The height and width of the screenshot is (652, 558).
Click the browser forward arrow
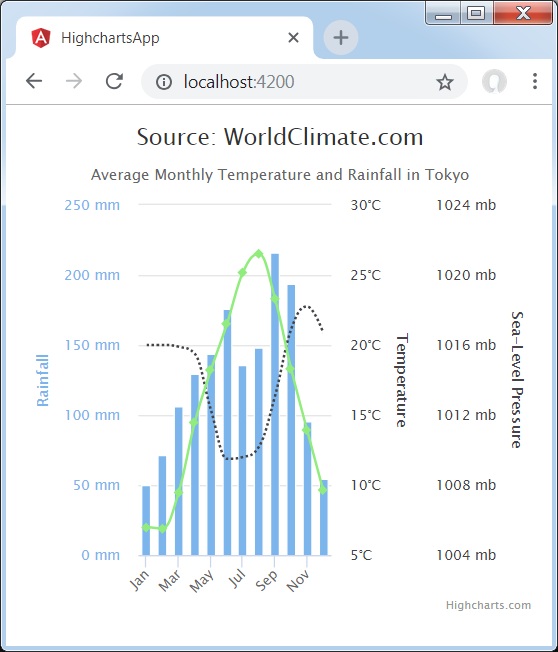74,81
